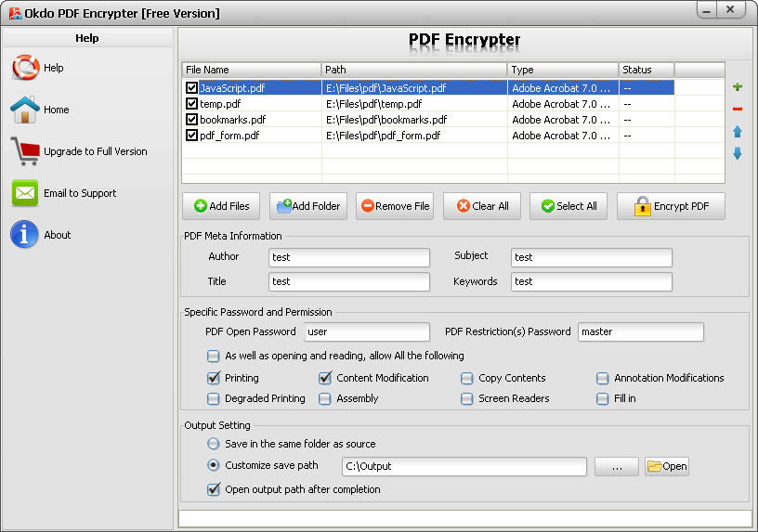Toggle Content Modification checkbox
This screenshot has width=758, height=532.
tap(325, 378)
